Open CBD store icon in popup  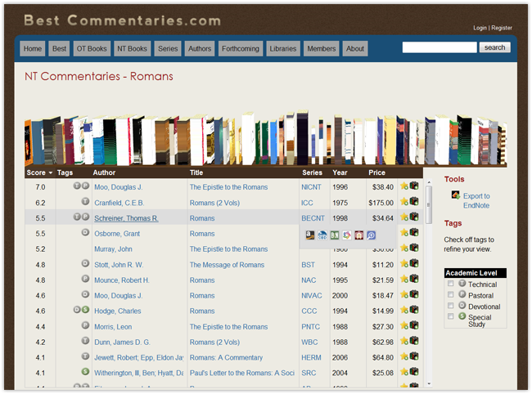point(322,235)
